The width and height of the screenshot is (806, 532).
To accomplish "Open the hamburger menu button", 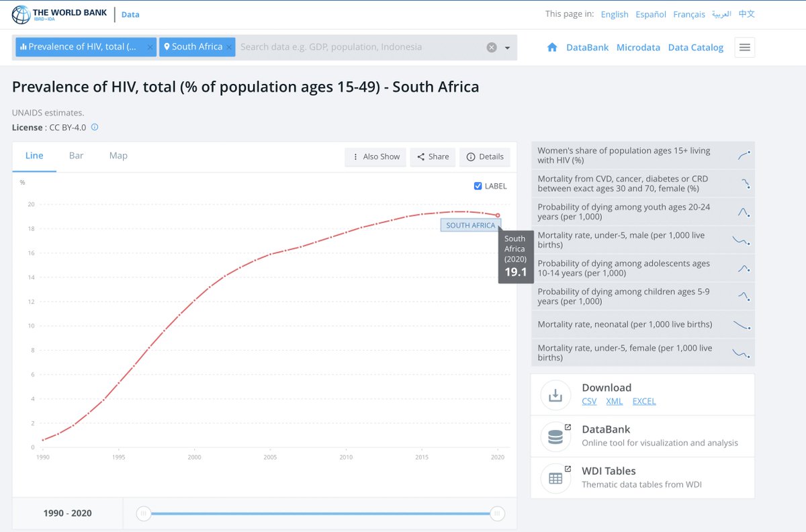I will coord(744,47).
